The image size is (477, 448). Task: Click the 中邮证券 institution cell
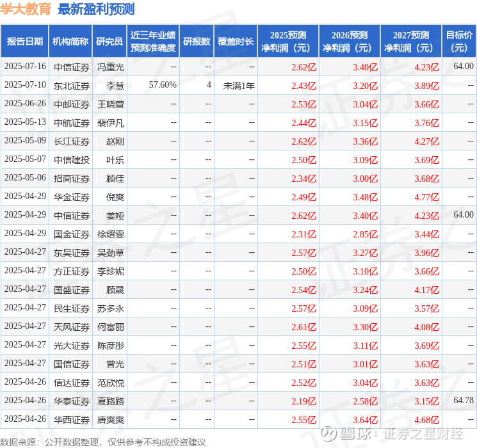72,104
